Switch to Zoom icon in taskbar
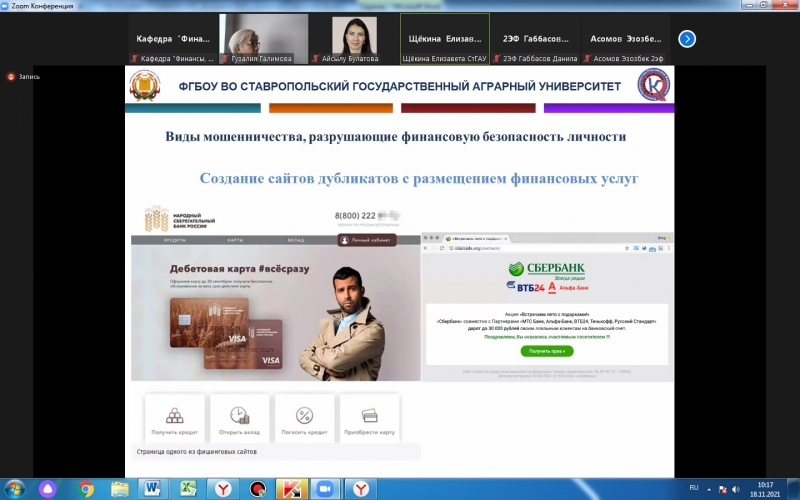The height and width of the screenshot is (500, 800). coord(326,489)
